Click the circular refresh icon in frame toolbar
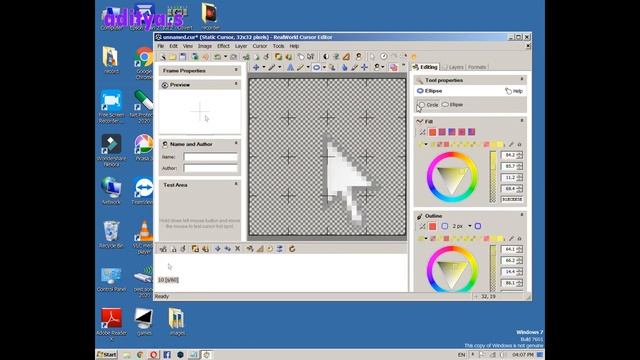This screenshot has height=360, width=640. tap(292, 249)
